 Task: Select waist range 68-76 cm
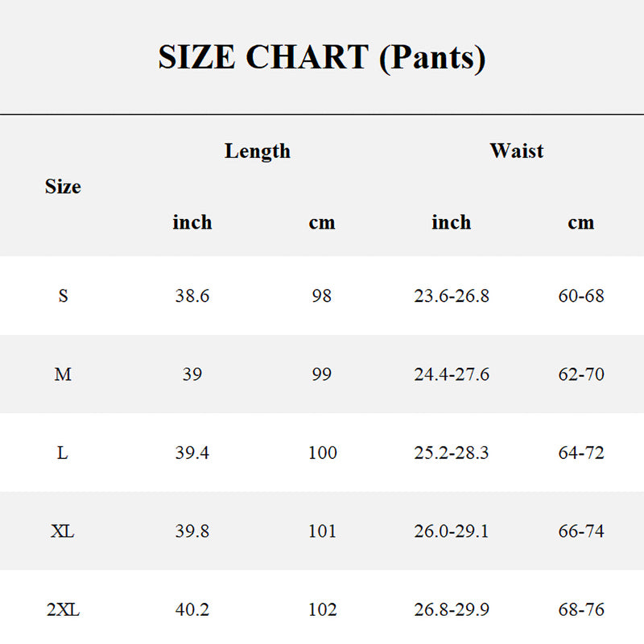pos(580,610)
